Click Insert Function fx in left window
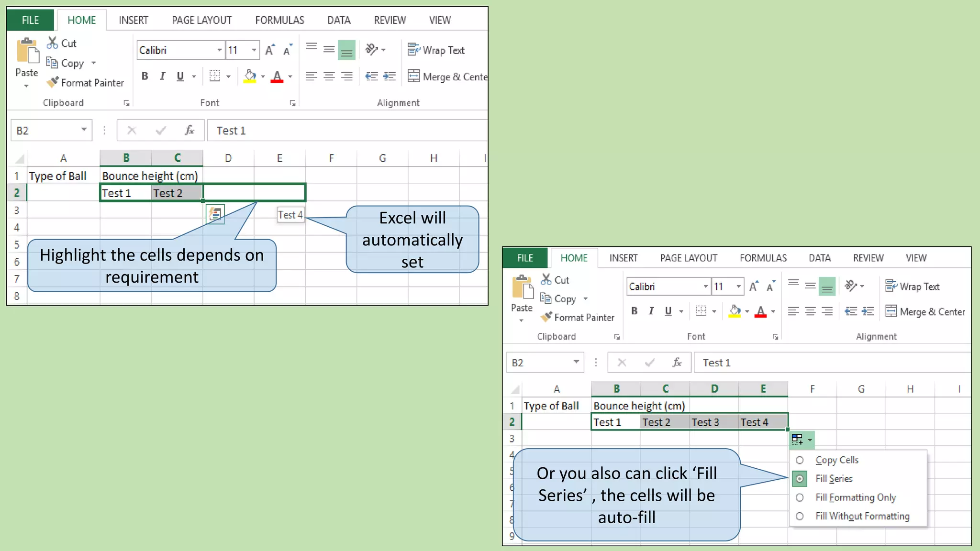The width and height of the screenshot is (980, 551). point(189,130)
